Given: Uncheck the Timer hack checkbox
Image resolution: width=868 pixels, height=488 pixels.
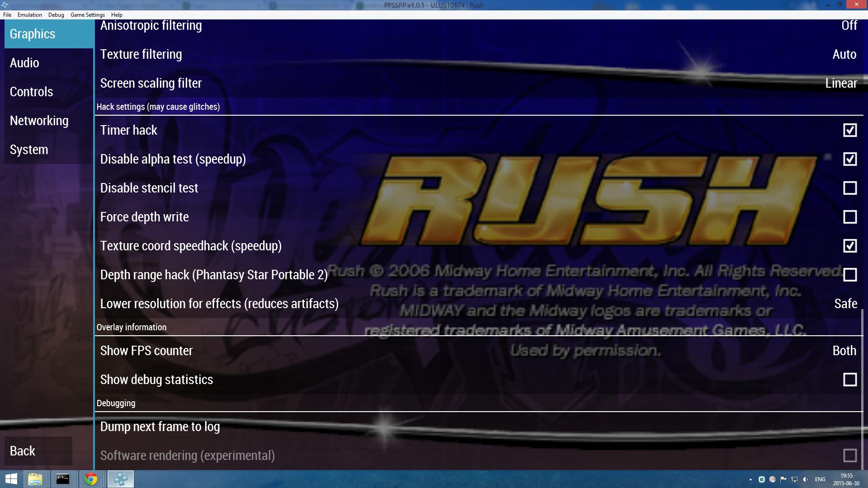Looking at the screenshot, I should point(849,130).
